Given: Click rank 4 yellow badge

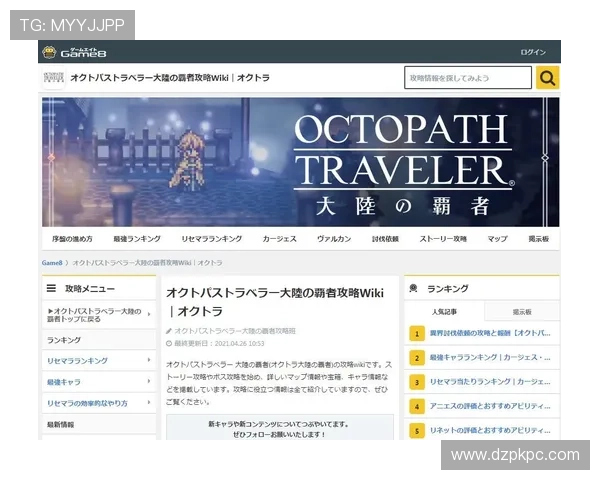Looking at the screenshot, I should 417,407.
